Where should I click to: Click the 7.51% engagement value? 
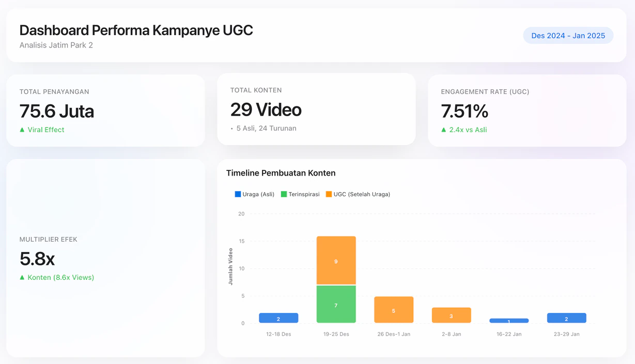pyautogui.click(x=464, y=111)
